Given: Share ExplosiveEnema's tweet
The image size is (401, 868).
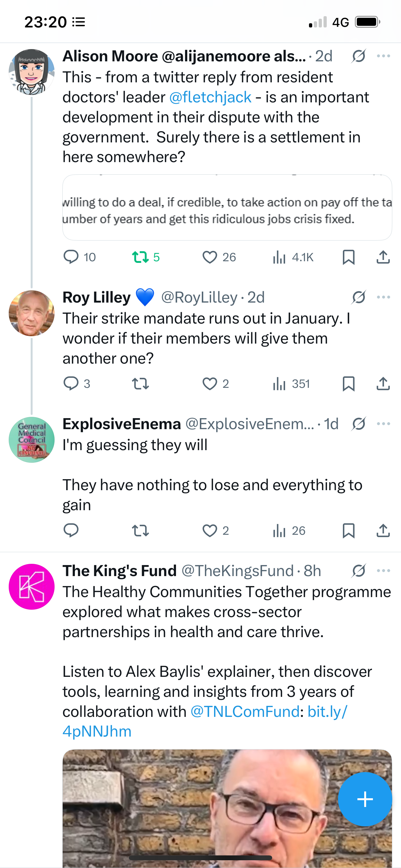Looking at the screenshot, I should pos(383,531).
